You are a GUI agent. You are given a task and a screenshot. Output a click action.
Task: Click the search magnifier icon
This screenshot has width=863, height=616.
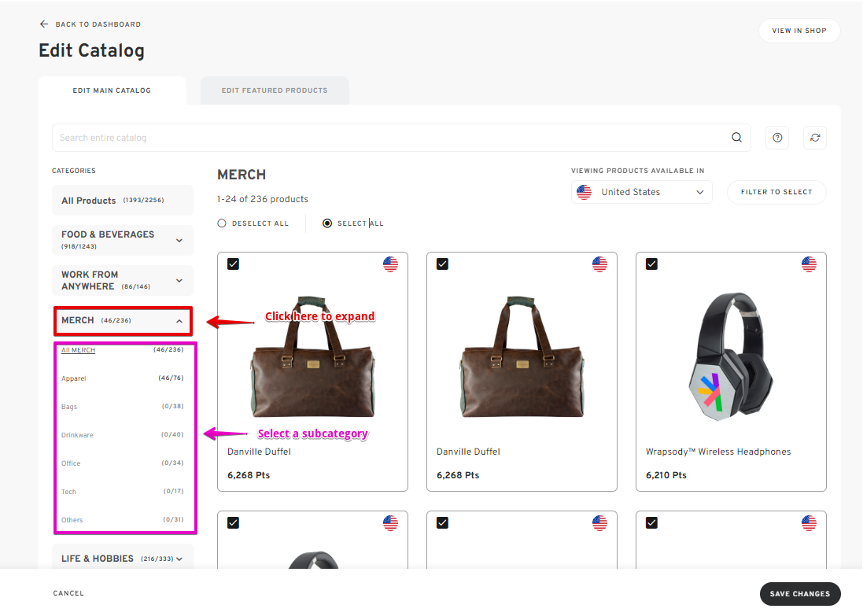click(x=736, y=137)
